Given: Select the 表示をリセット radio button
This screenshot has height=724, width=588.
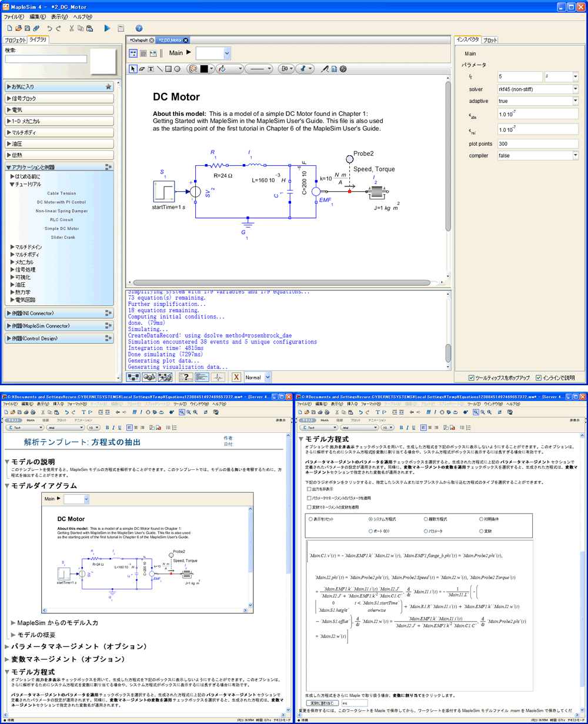Looking at the screenshot, I should coord(311,519).
